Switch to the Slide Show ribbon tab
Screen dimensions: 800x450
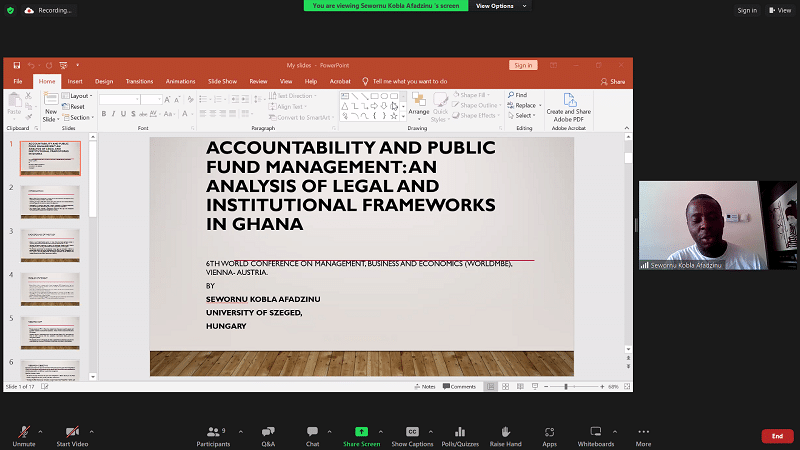tap(222, 81)
